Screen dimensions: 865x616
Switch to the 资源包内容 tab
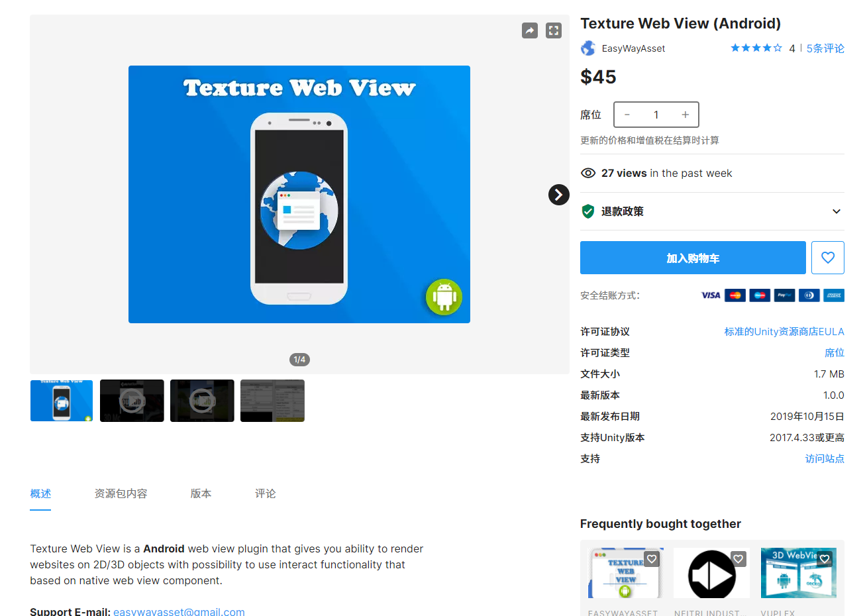tap(121, 493)
